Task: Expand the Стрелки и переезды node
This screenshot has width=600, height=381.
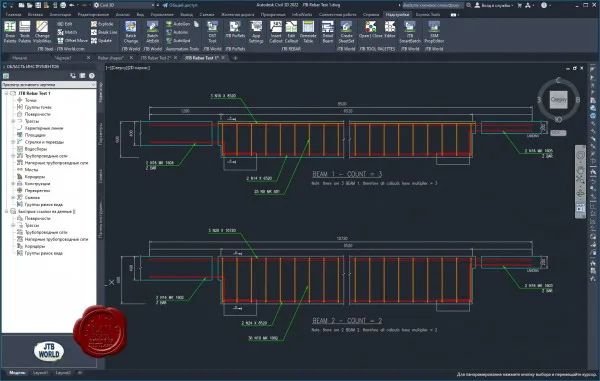Action: tap(13, 142)
